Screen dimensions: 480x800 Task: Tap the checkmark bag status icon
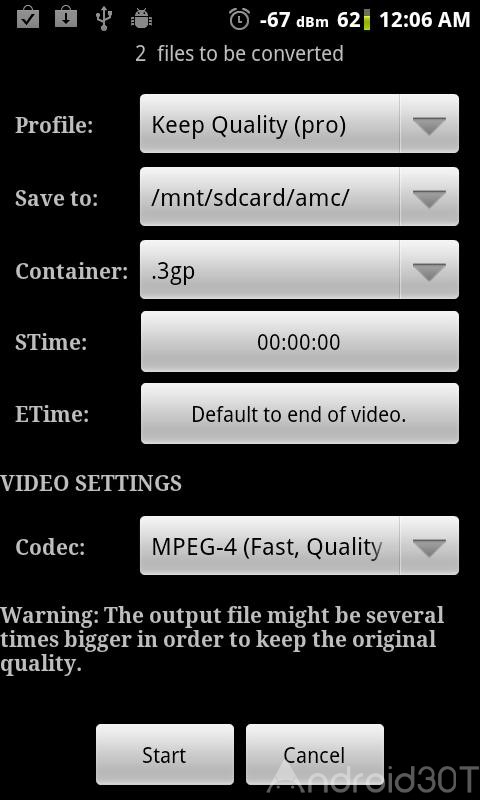click(x=28, y=19)
